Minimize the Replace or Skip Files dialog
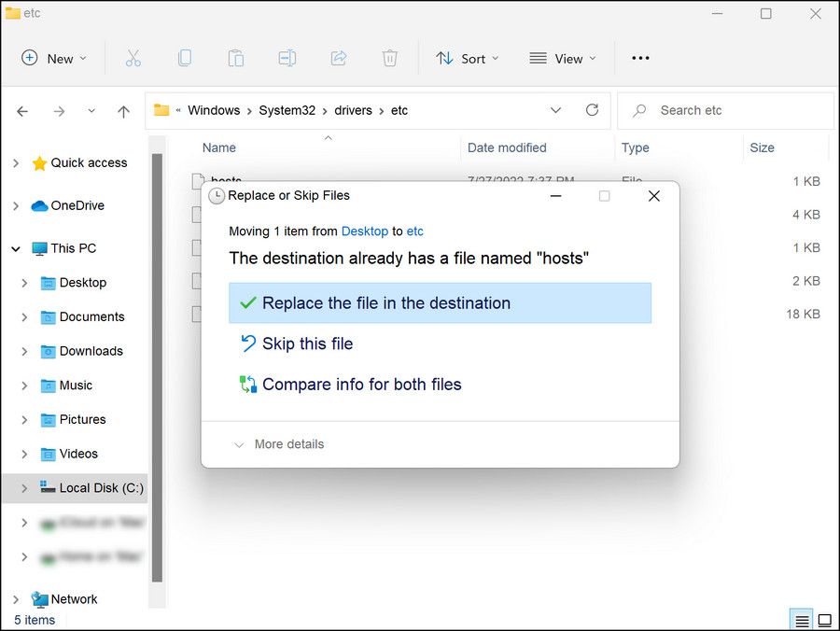The height and width of the screenshot is (631, 840). click(555, 196)
